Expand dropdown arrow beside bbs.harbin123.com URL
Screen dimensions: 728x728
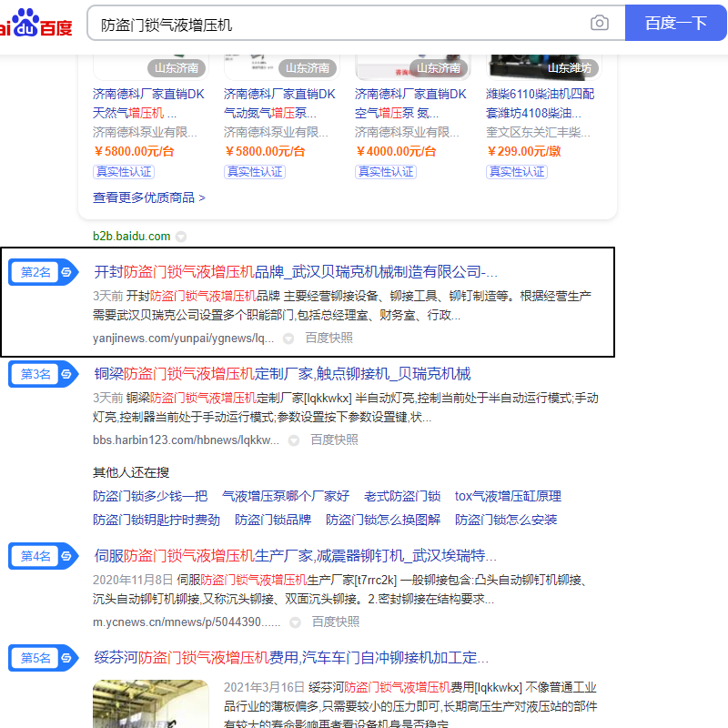click(x=293, y=440)
